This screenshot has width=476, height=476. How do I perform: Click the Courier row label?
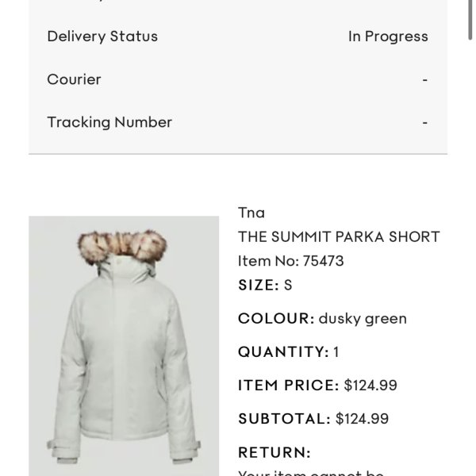tap(74, 79)
